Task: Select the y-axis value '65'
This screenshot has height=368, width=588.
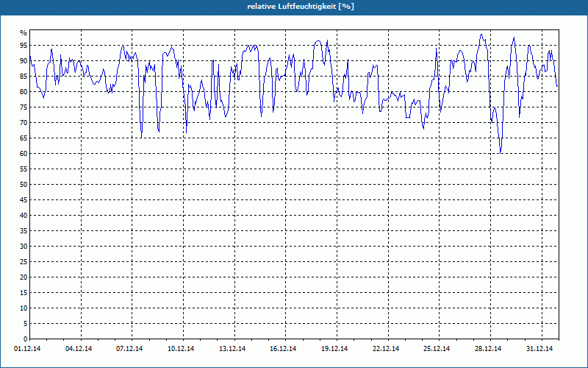Action: pyautogui.click(x=24, y=138)
